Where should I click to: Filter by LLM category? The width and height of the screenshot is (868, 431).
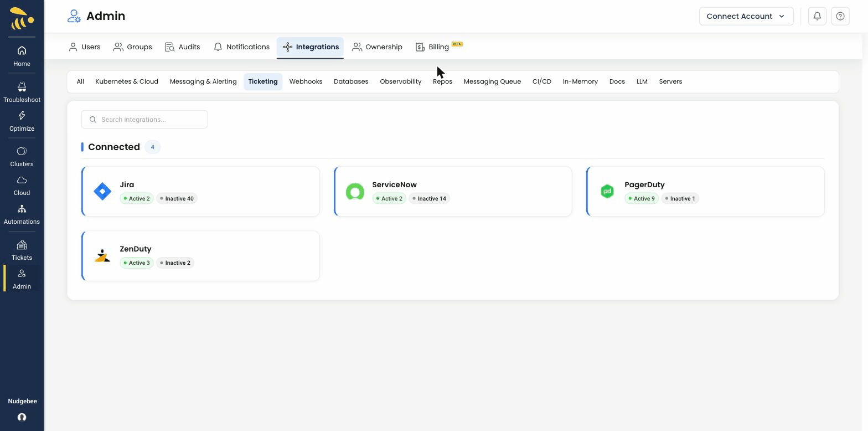(642, 81)
